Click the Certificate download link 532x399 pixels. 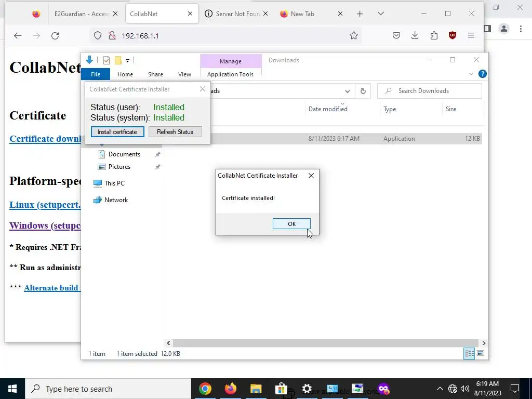(45, 139)
